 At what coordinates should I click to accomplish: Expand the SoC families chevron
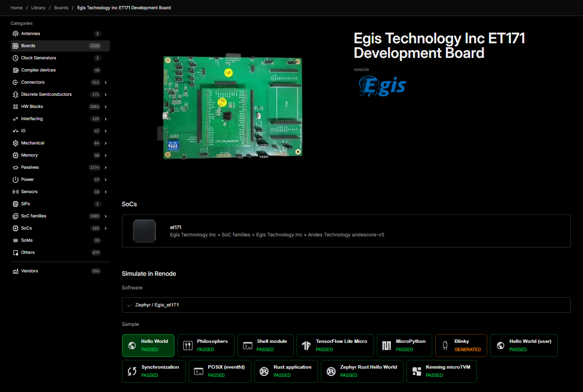106,216
